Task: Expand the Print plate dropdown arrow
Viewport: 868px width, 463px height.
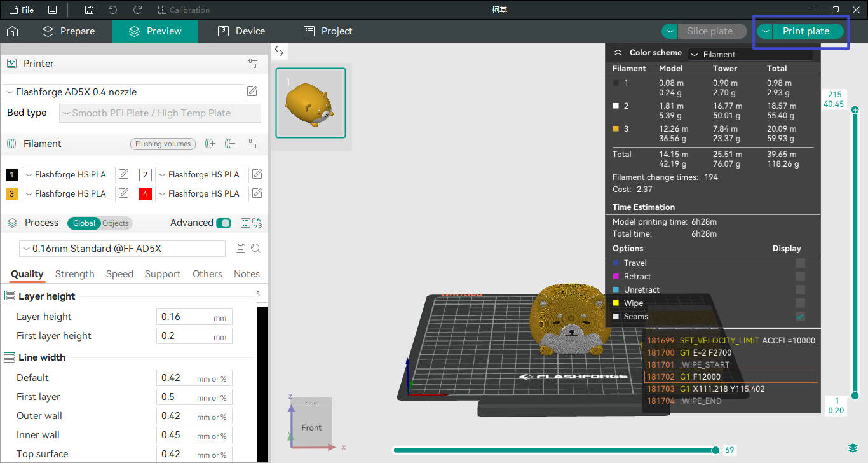Action: click(x=766, y=31)
